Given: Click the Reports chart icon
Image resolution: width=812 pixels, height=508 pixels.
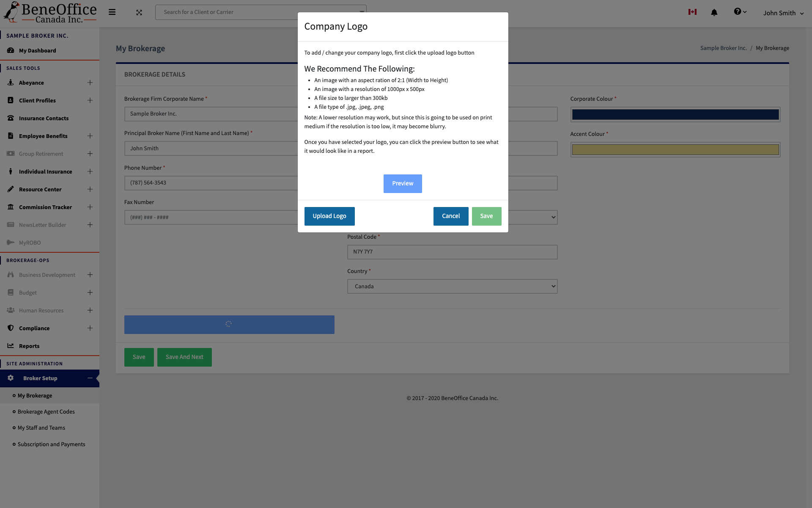Looking at the screenshot, I should [11, 346].
